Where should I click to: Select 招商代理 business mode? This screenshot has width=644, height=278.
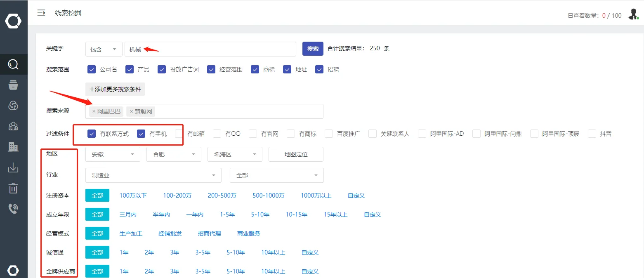(210, 233)
